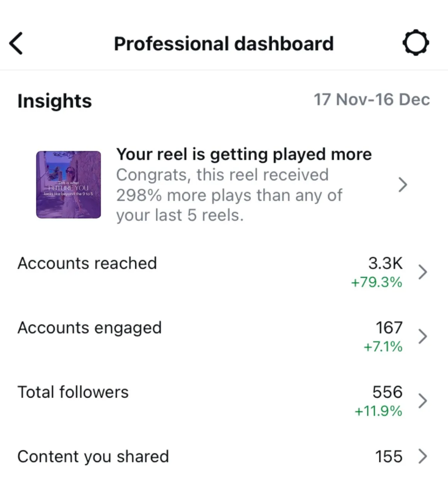Tap the 556 followers count

coord(388,392)
